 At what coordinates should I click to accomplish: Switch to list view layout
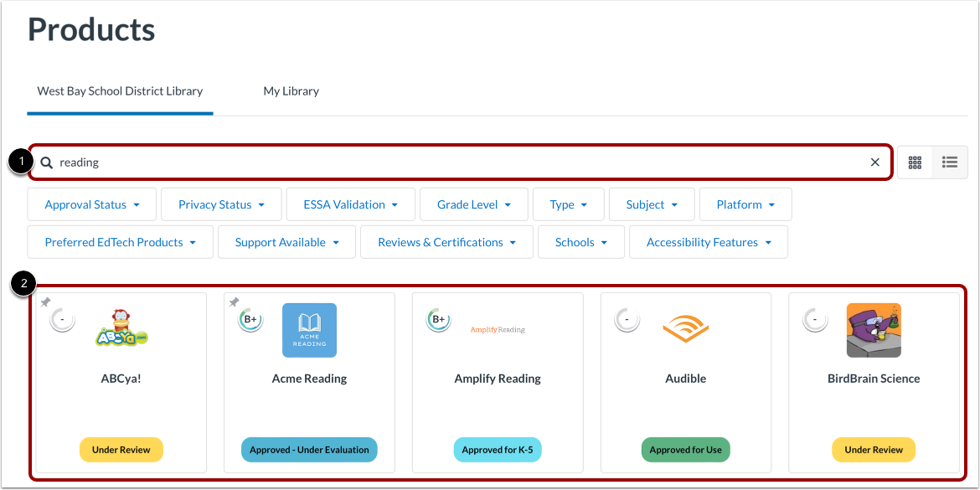tap(949, 162)
